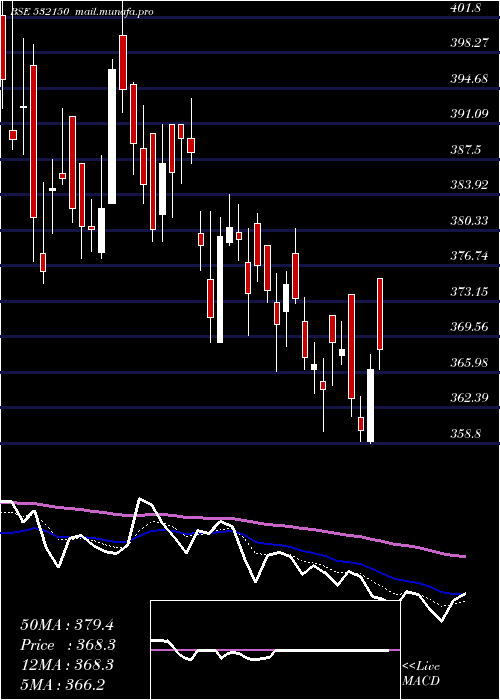500x700 pixels.
Task: Click the MACD inset chart panel
Action: [275, 650]
